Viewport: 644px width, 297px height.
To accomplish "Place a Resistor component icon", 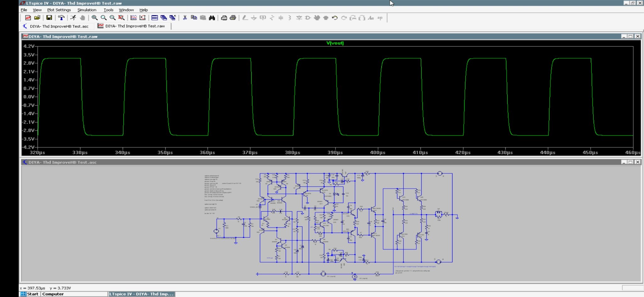I will click(x=272, y=18).
